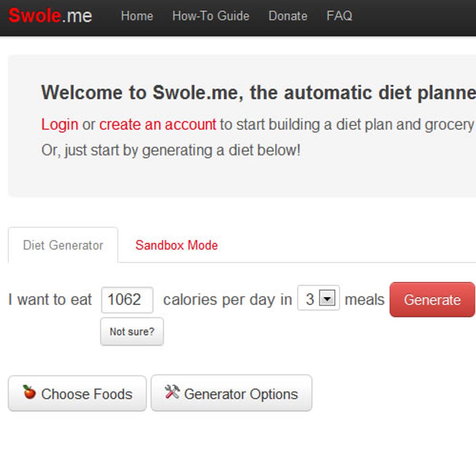Go to the Home page
Viewport: 476px width, 476px height.
(137, 16)
